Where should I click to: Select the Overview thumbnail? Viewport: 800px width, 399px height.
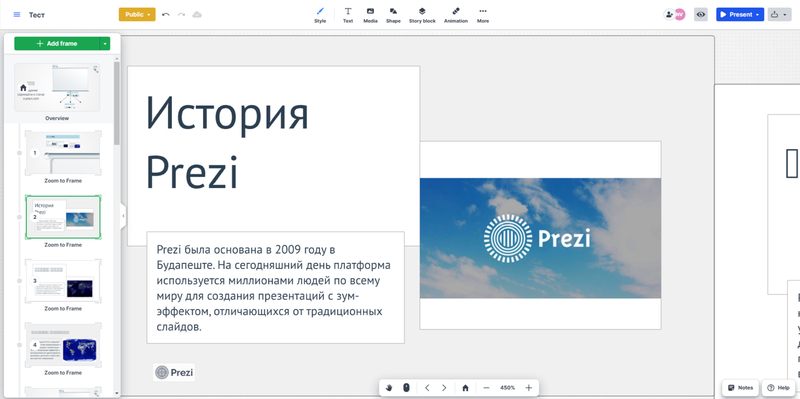coord(57,87)
